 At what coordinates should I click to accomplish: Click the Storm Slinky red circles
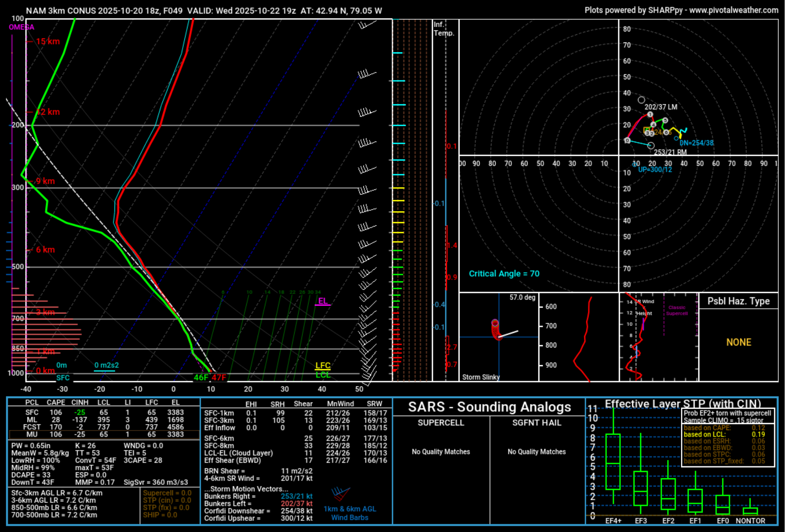point(496,330)
